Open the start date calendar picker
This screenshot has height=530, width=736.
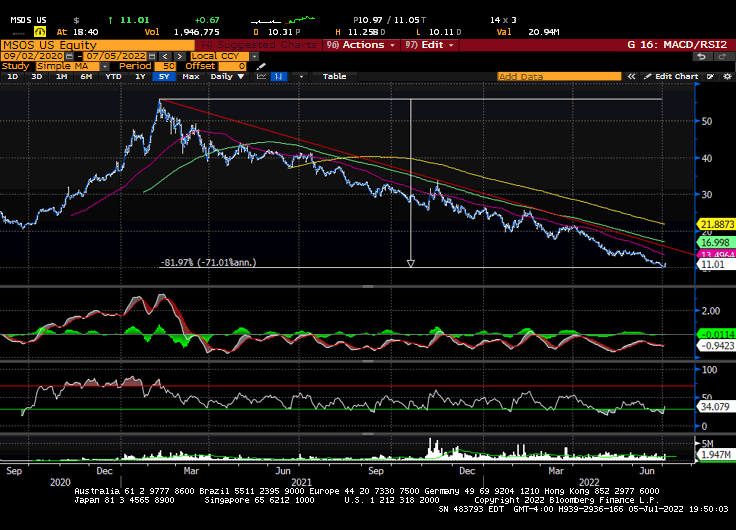69,56
